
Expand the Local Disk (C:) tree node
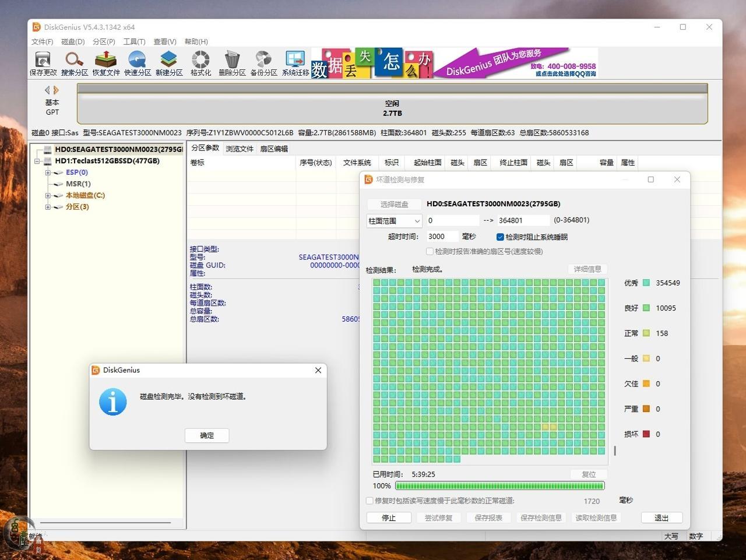tap(48, 196)
